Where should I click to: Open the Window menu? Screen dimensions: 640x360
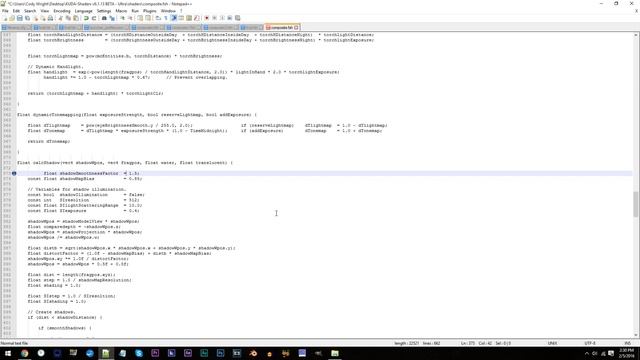pyautogui.click(x=168, y=11)
